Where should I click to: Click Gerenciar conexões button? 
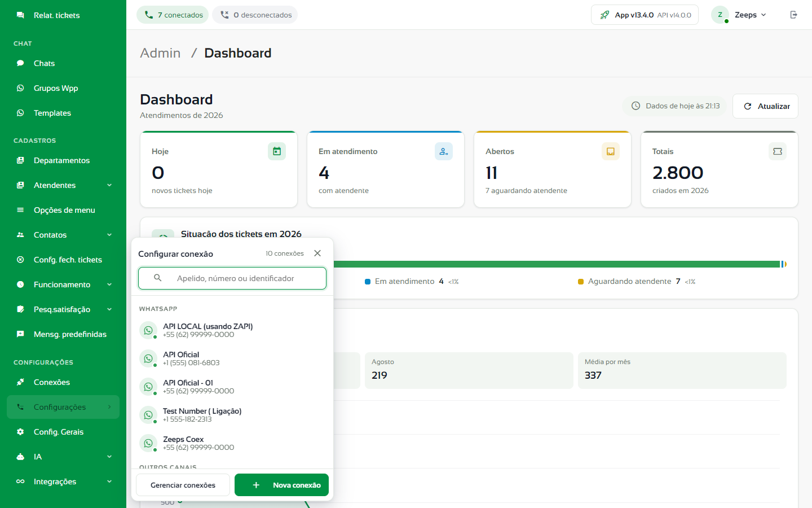(183, 485)
